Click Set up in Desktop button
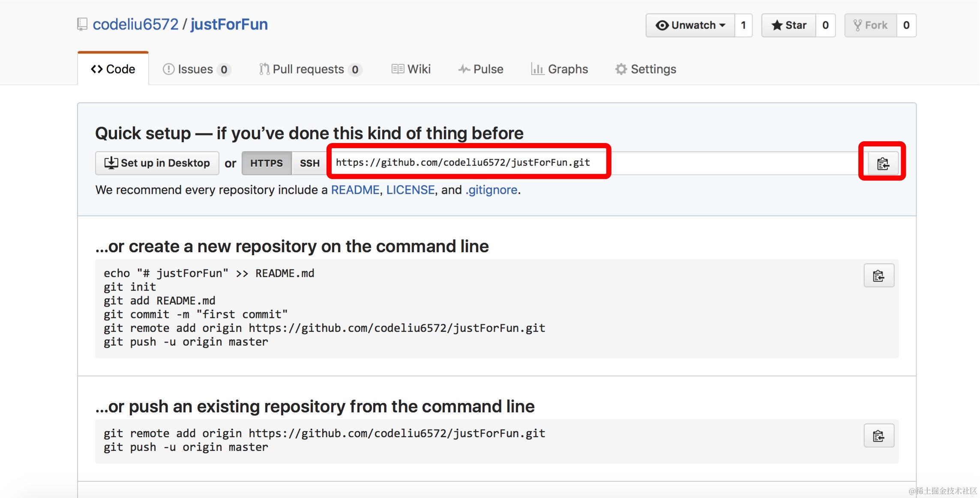 pyautogui.click(x=157, y=163)
